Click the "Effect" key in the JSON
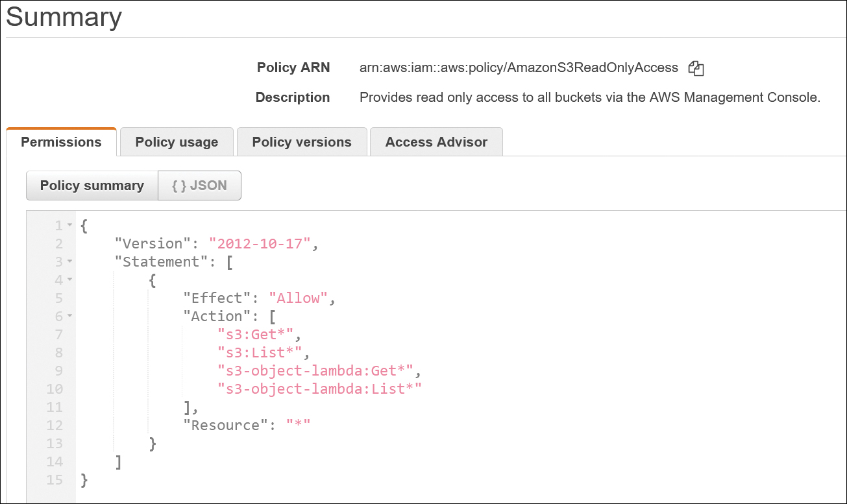The width and height of the screenshot is (847, 504). 217,298
